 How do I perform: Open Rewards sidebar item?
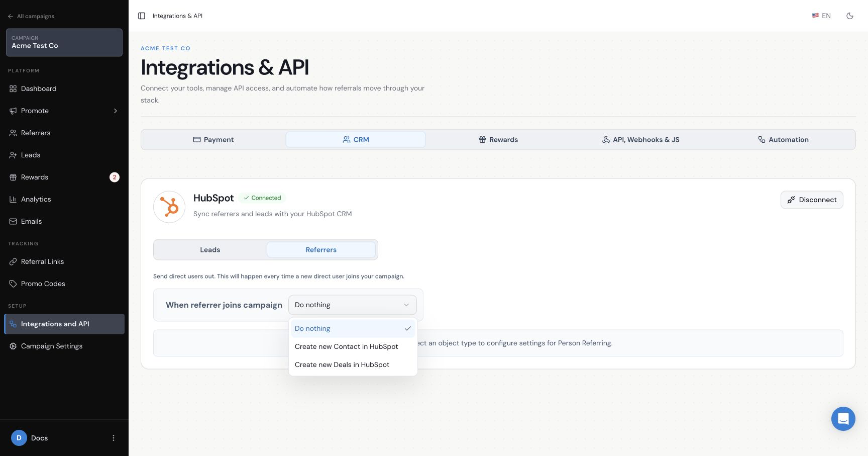click(x=64, y=177)
